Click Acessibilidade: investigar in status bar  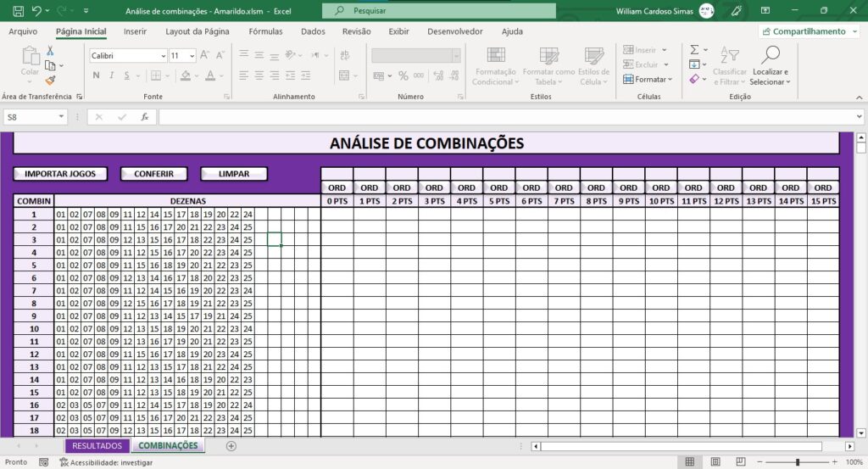tap(106, 462)
